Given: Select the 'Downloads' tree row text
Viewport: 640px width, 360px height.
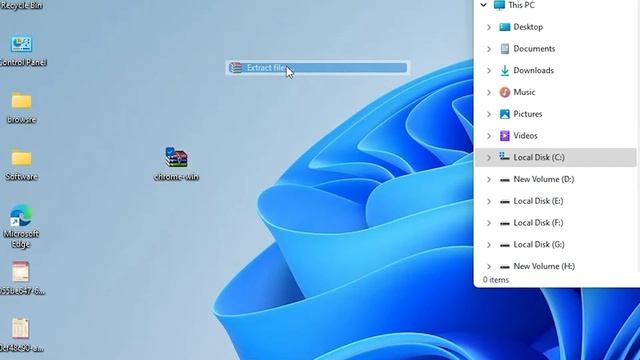Looking at the screenshot, I should click(533, 70).
